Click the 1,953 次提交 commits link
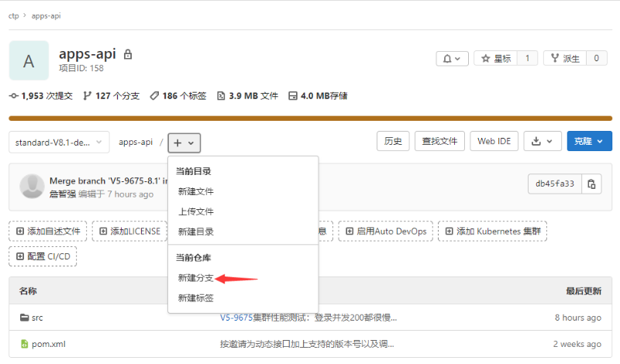Screen dimensions: 620x364 point(41,96)
